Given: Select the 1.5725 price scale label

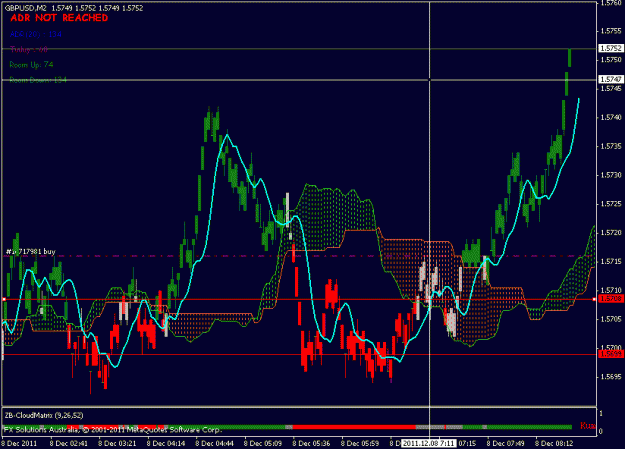Looking at the screenshot, I should click(611, 204).
